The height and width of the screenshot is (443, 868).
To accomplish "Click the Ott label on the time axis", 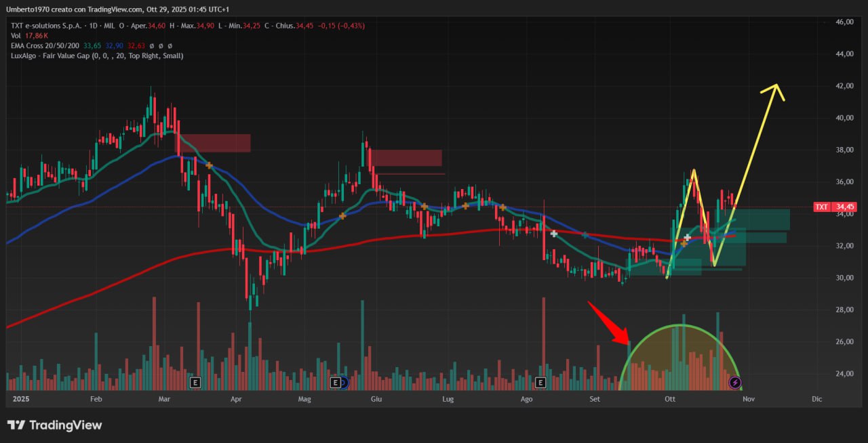I will tap(671, 399).
